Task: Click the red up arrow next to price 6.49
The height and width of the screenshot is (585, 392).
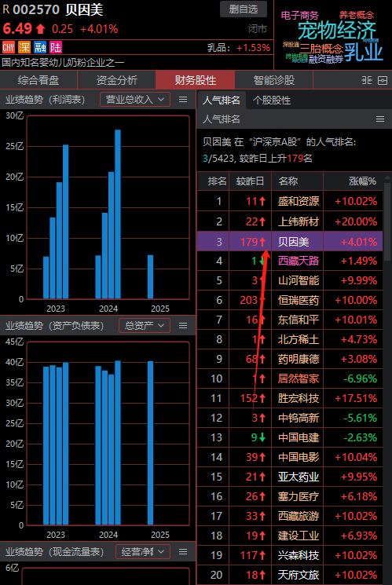Action: coord(40,29)
